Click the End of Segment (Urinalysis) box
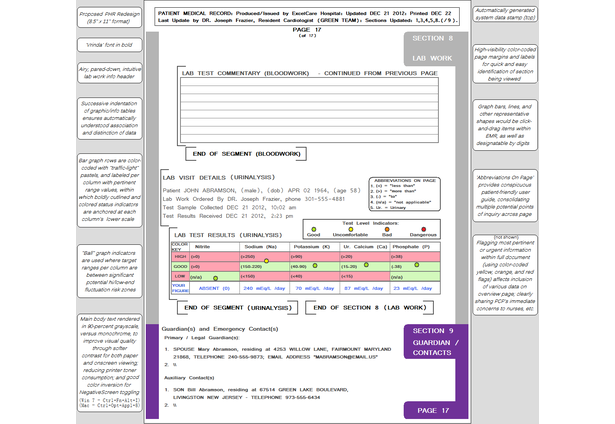 (x=238, y=308)
